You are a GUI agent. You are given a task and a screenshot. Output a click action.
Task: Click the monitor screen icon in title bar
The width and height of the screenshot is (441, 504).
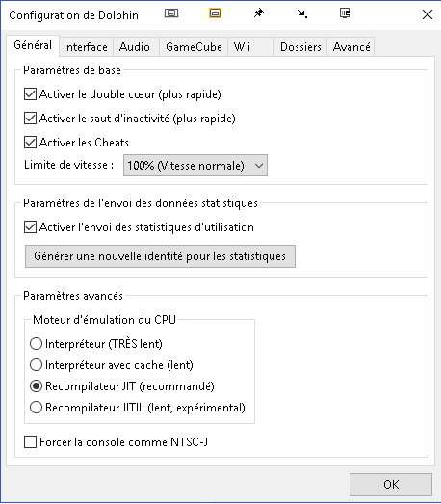click(346, 13)
